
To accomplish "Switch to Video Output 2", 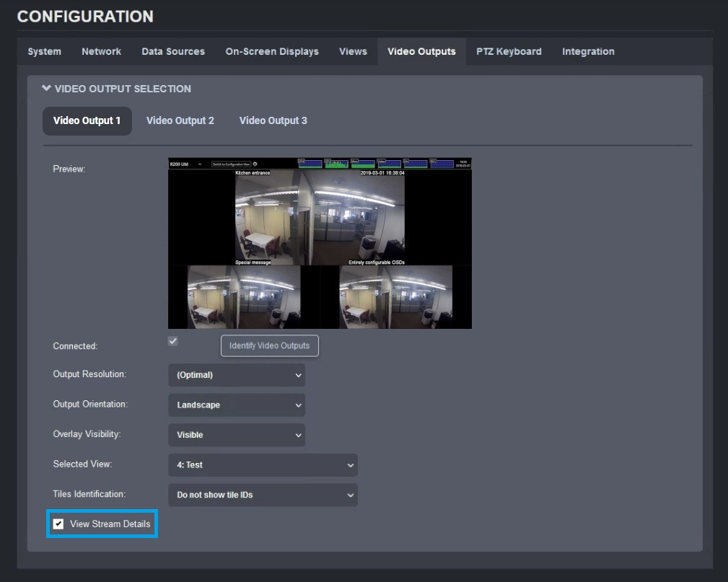I will coord(180,120).
